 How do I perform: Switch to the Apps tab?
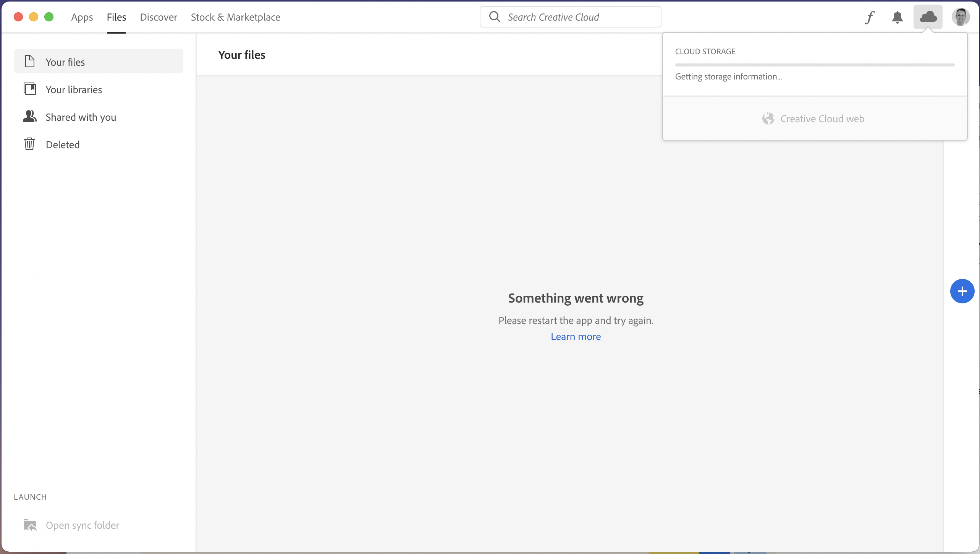pos(82,17)
